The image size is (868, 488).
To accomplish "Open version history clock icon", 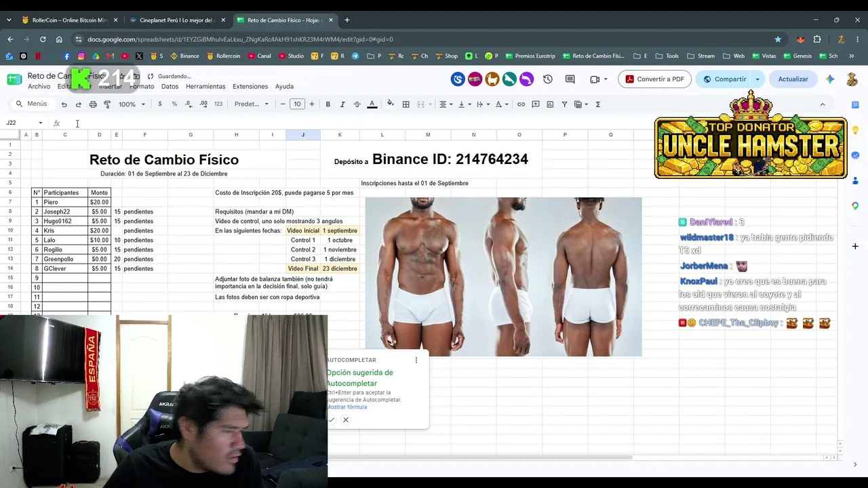I will (x=548, y=79).
